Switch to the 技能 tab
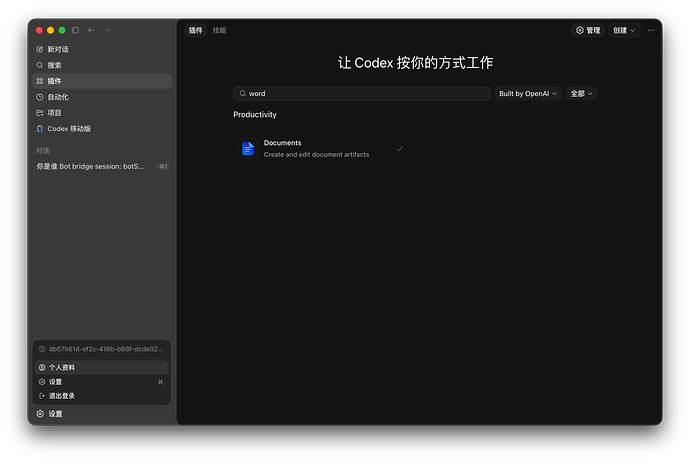 pyautogui.click(x=219, y=30)
